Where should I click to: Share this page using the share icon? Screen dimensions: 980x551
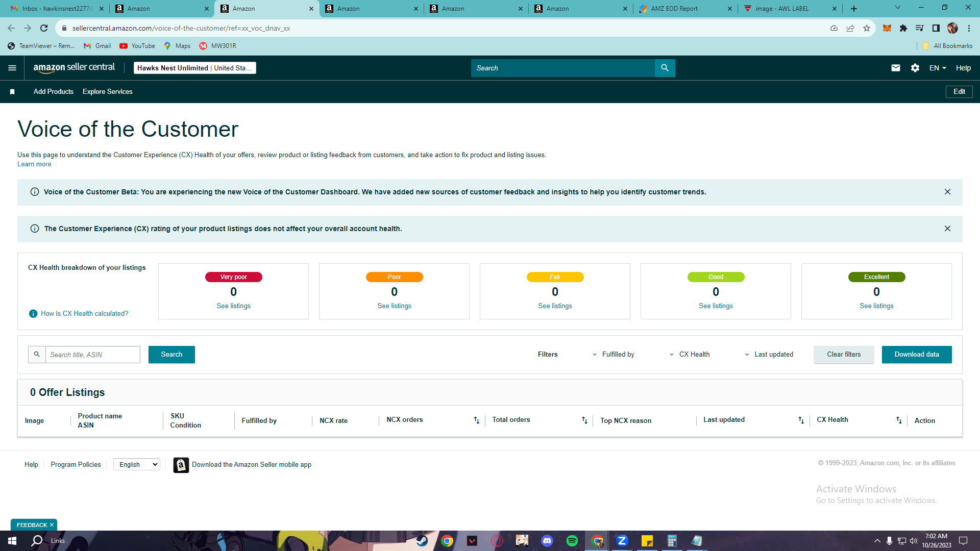tap(850, 28)
